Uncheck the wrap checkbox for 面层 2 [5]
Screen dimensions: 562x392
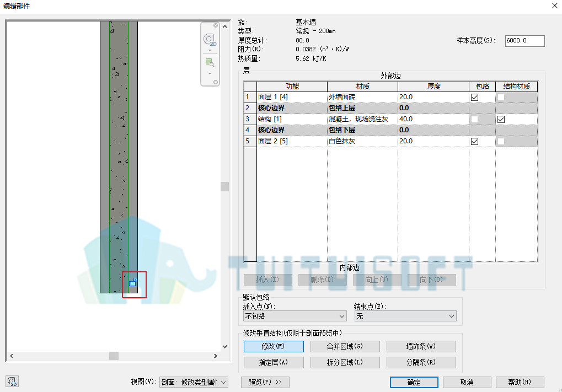(x=474, y=141)
